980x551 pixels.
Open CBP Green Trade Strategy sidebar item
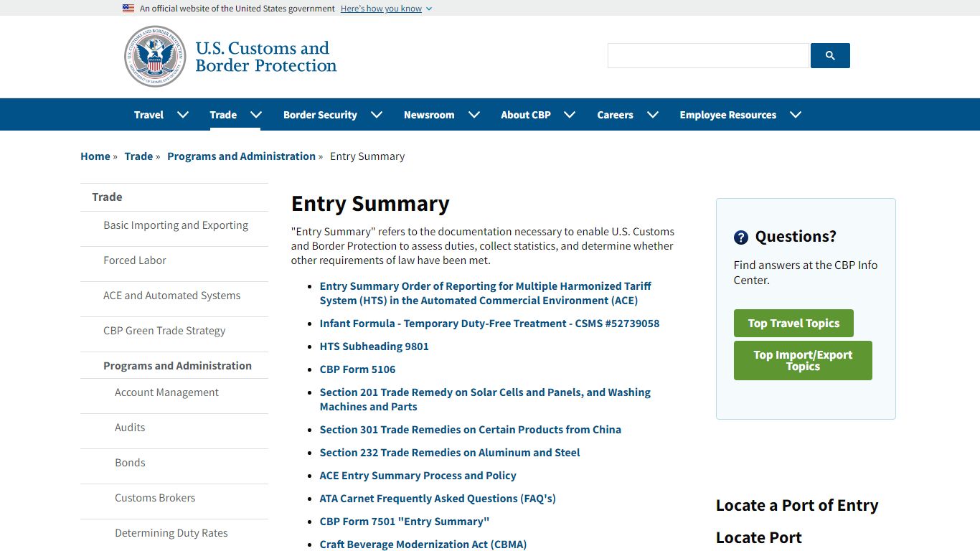(164, 331)
